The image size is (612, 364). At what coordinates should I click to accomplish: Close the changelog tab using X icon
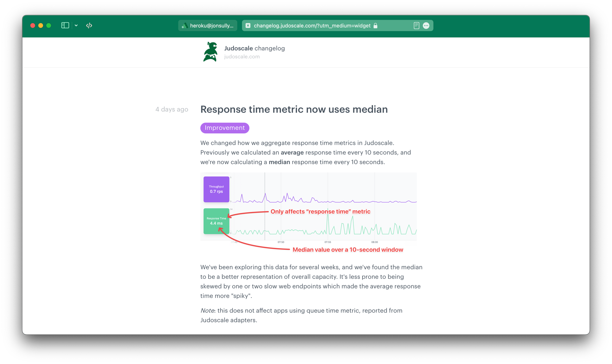tap(248, 26)
